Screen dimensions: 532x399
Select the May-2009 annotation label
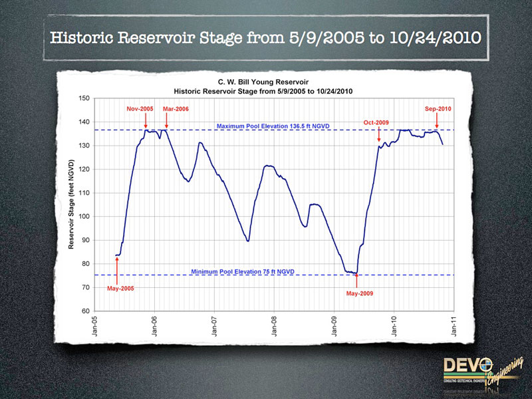click(360, 293)
